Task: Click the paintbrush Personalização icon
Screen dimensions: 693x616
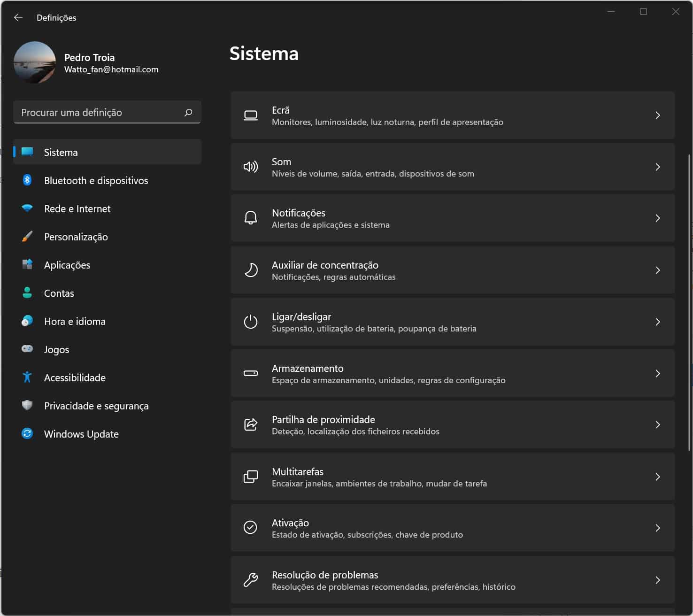Action: point(27,237)
